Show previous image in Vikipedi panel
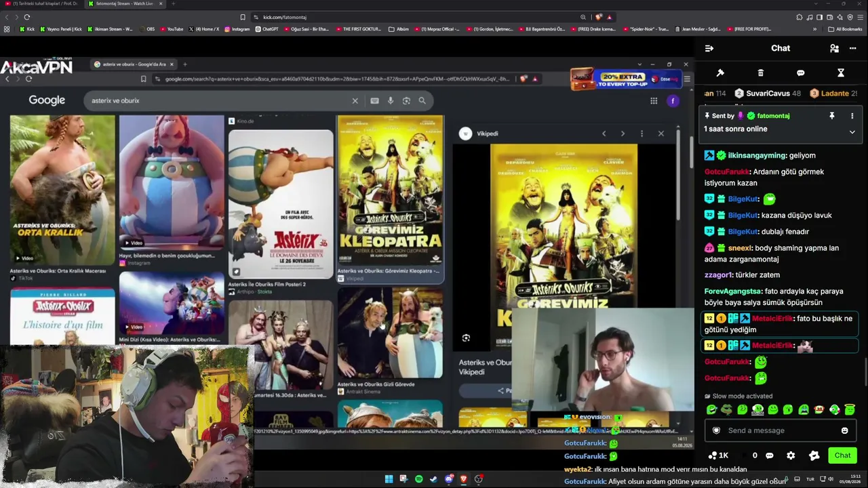The image size is (868, 488). (x=604, y=134)
